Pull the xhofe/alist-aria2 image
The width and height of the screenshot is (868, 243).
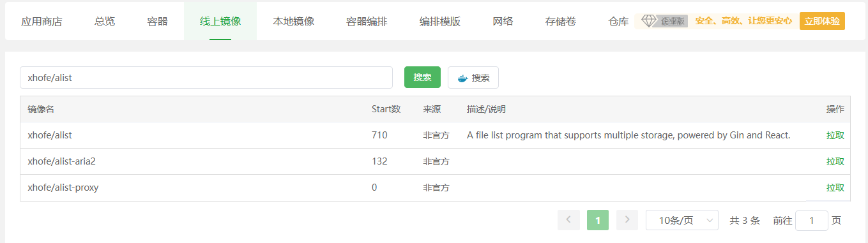point(835,161)
